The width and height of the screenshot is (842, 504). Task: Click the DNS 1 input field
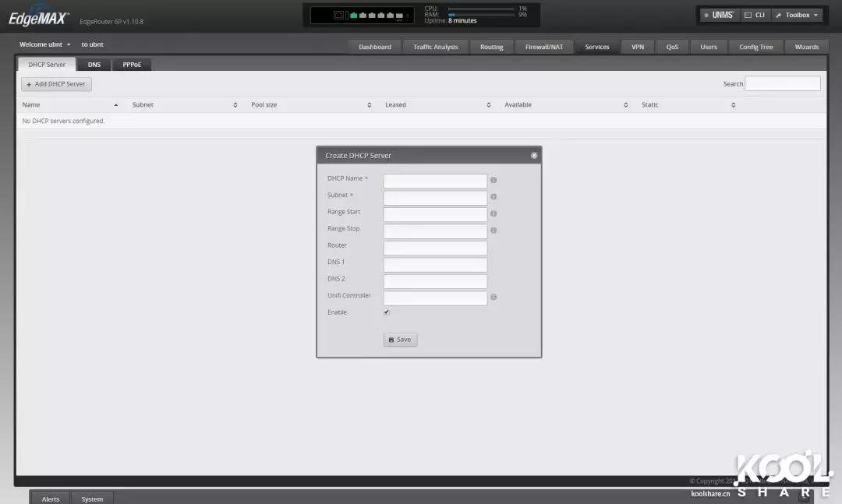pyautogui.click(x=435, y=264)
